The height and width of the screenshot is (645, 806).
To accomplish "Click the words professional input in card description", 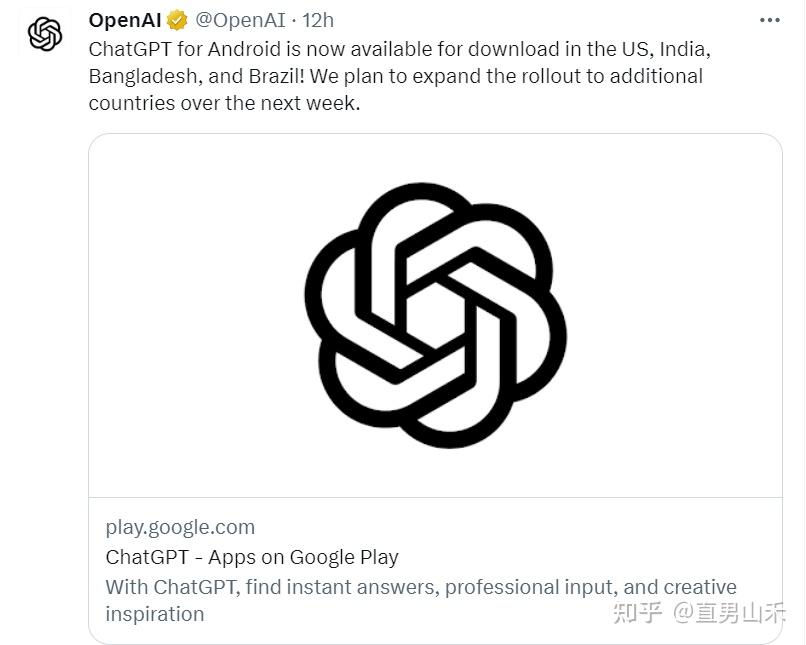I will tap(531, 587).
